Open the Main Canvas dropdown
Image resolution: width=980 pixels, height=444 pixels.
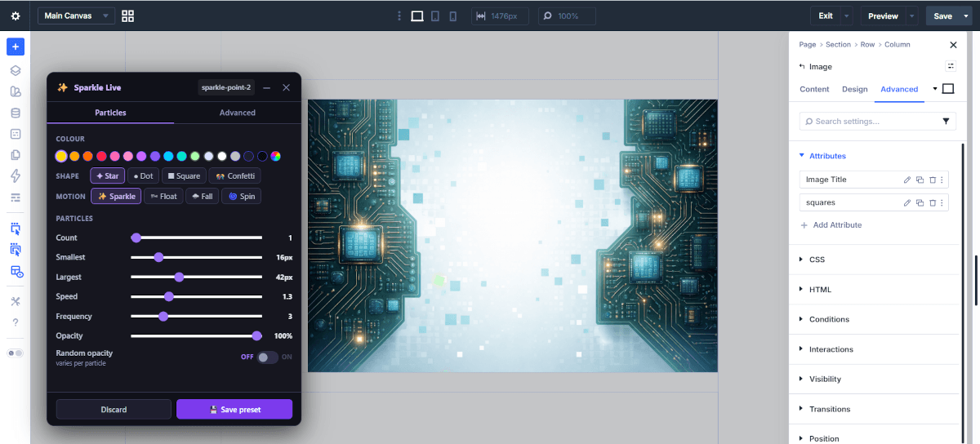pyautogui.click(x=75, y=16)
